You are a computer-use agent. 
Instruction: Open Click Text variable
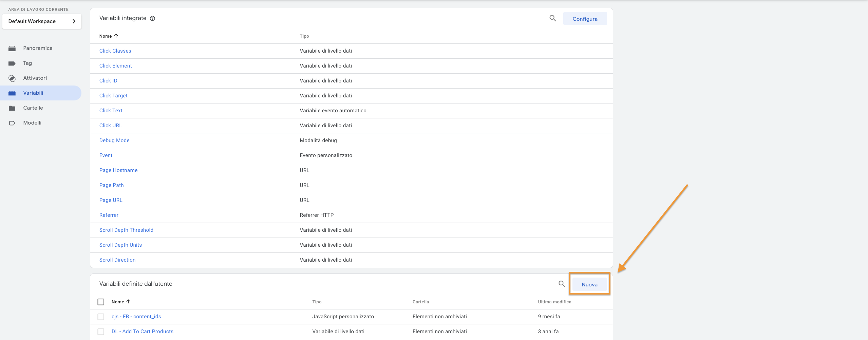[x=111, y=111]
